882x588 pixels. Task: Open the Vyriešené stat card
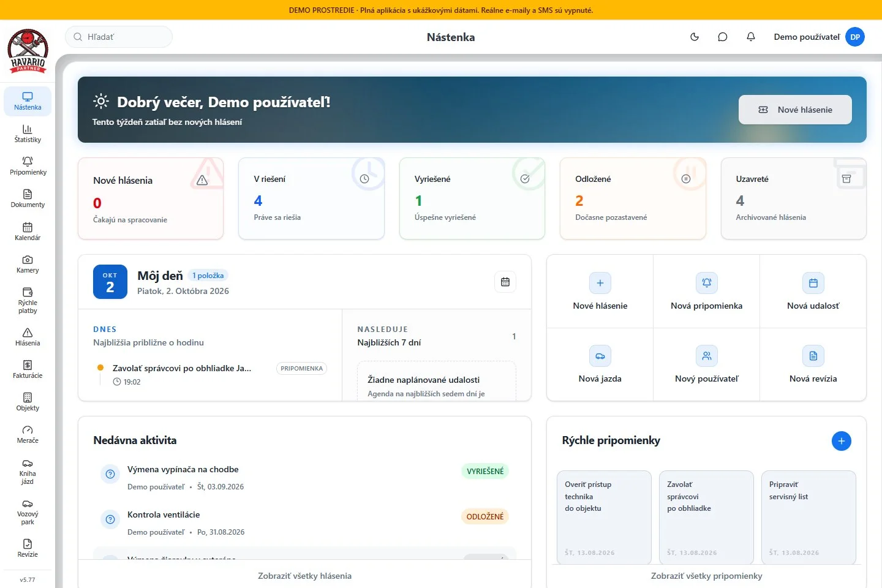pyautogui.click(x=472, y=198)
